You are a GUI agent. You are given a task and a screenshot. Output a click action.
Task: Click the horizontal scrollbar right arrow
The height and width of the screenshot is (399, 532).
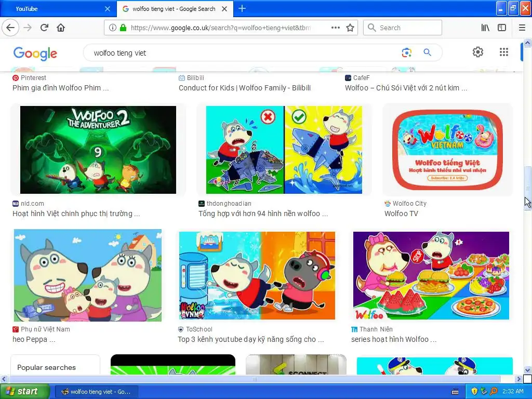coord(518,379)
